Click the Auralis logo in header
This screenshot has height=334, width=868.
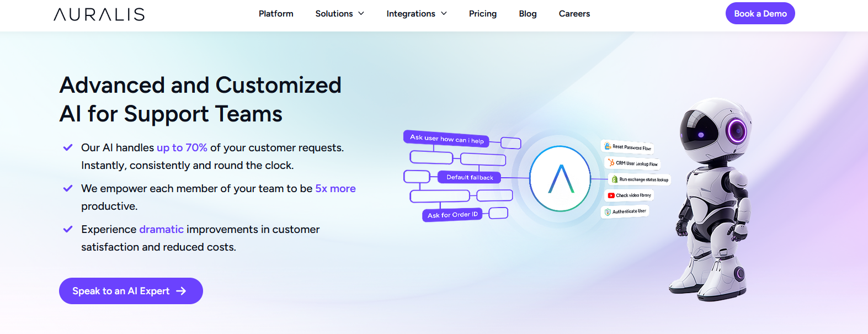click(99, 14)
